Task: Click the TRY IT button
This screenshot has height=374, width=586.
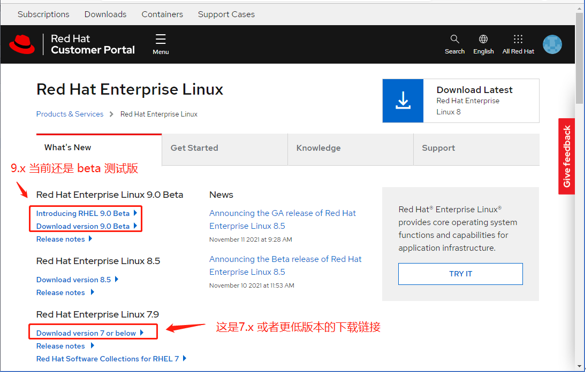Action: click(x=460, y=274)
